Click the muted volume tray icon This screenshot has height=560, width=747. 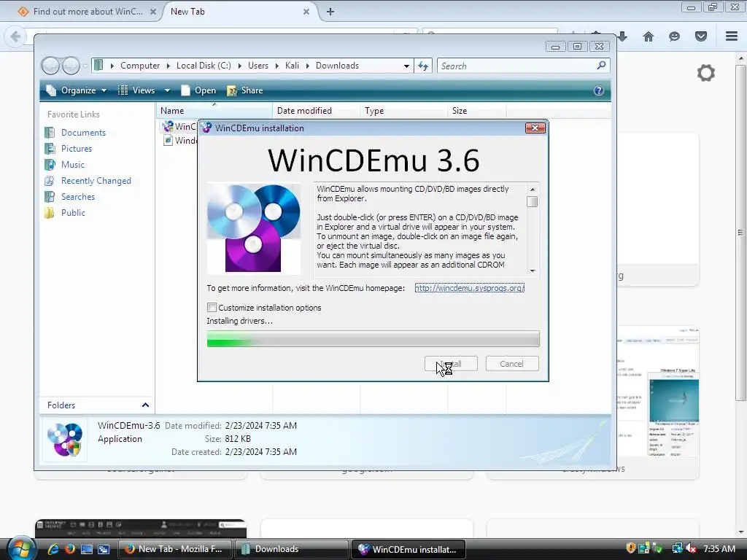point(690,548)
